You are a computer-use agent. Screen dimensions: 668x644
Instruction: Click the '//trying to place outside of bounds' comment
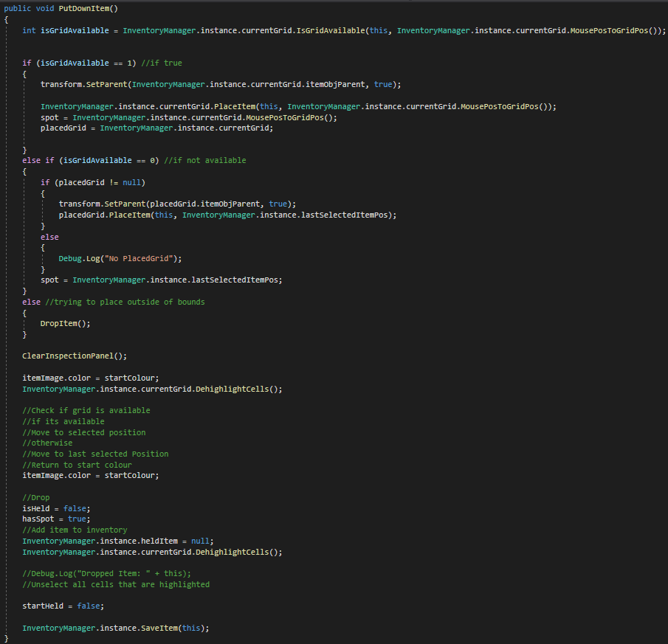click(125, 302)
